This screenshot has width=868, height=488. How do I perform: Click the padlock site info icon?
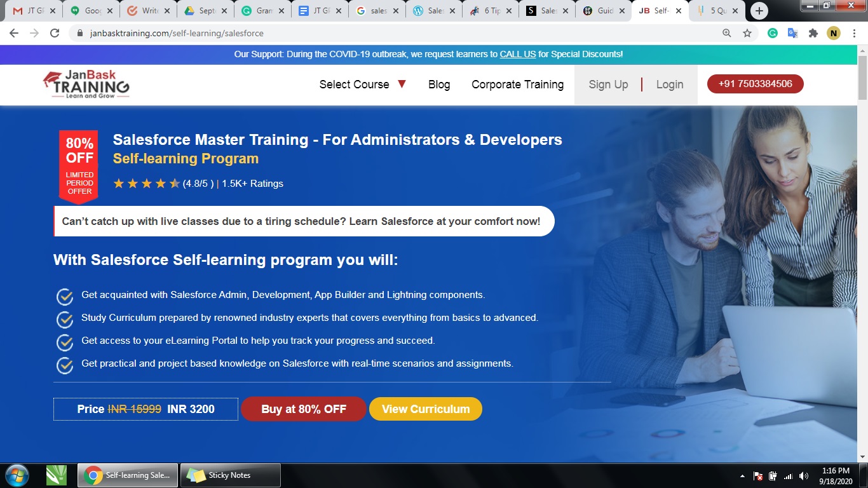(79, 33)
